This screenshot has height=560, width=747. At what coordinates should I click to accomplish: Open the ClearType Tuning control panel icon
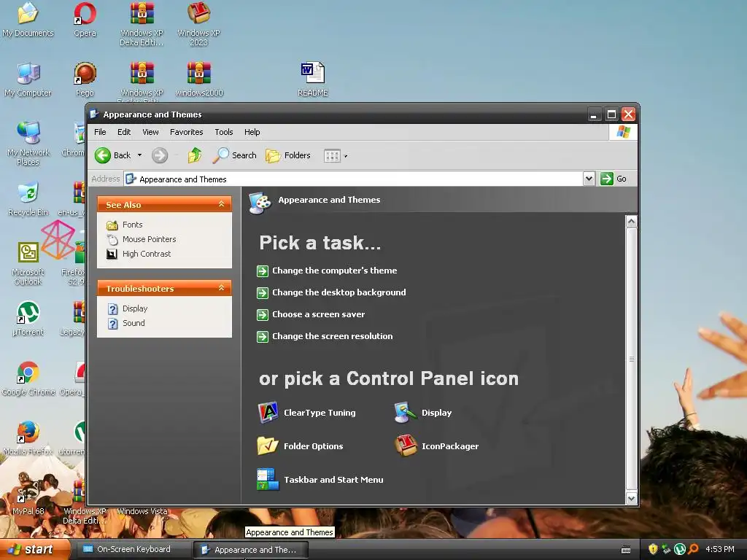(307, 413)
